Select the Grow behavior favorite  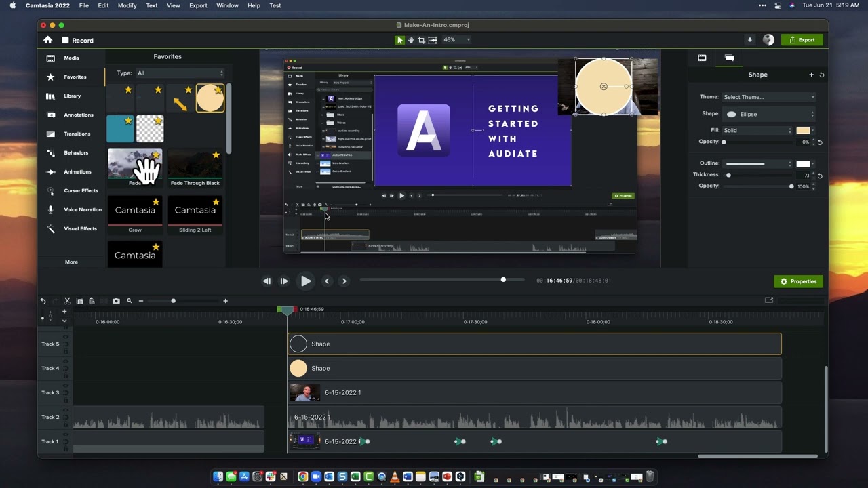pos(135,215)
